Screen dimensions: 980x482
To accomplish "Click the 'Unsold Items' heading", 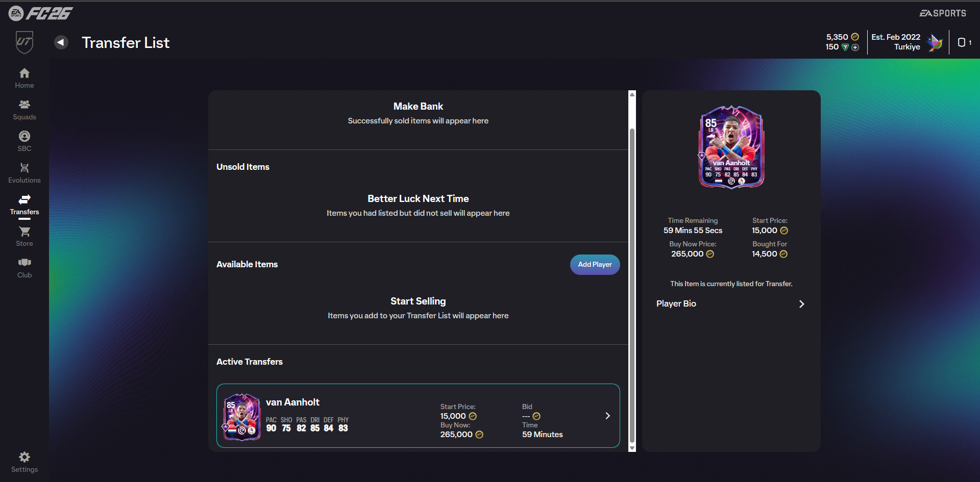I will click(243, 167).
